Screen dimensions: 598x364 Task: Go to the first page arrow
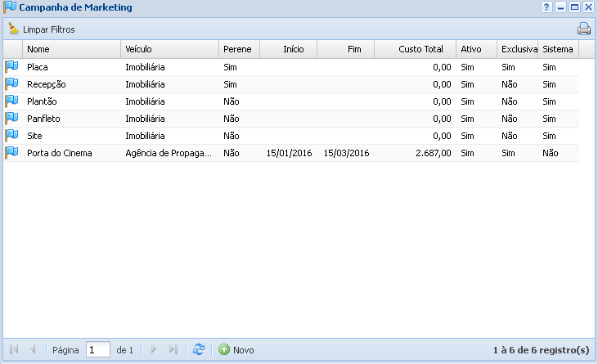tap(14, 349)
